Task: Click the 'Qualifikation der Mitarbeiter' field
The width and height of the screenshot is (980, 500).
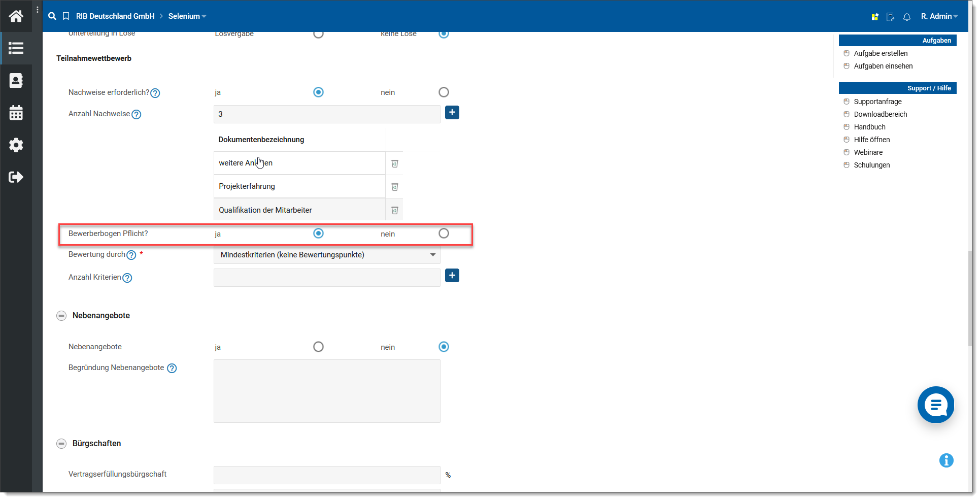Action: pos(299,210)
